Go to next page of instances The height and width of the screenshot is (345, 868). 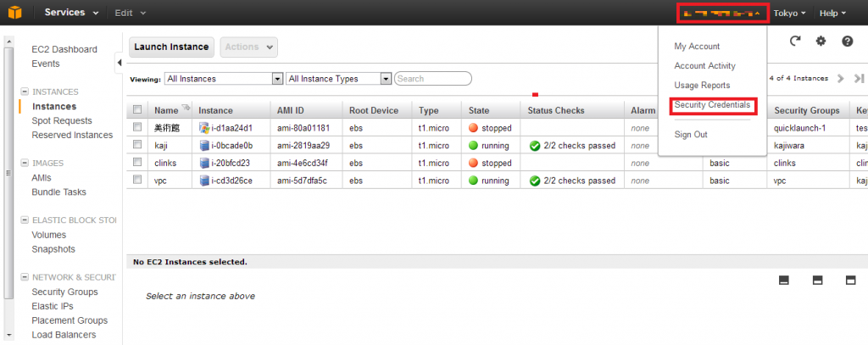coord(840,79)
